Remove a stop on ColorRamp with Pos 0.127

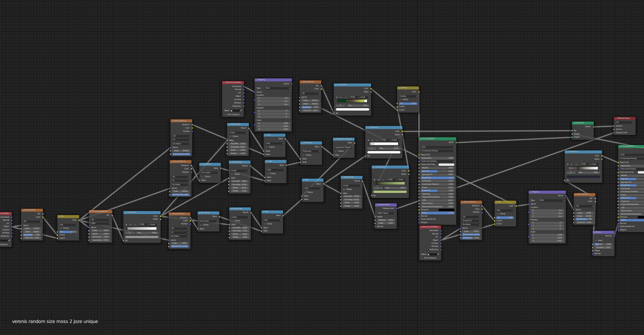372,140
